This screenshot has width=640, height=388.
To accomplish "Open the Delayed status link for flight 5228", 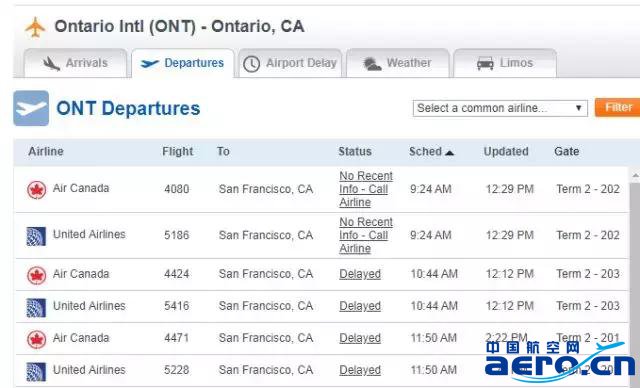I will click(x=360, y=370).
